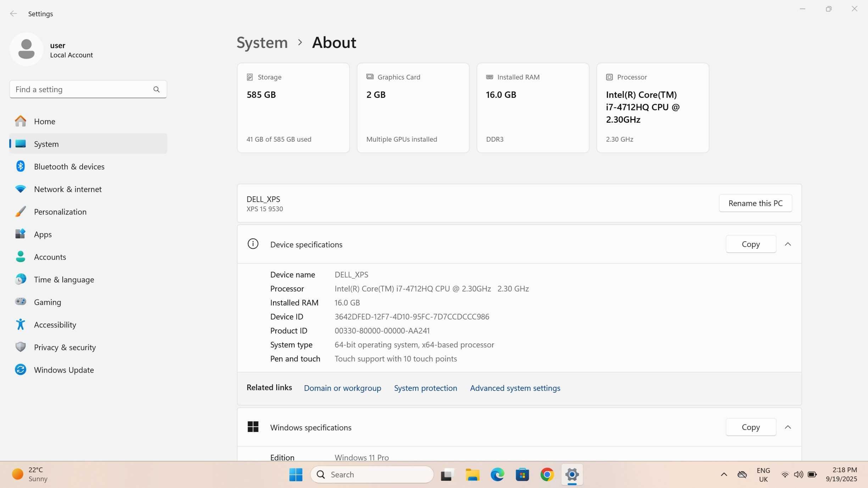868x488 pixels.
Task: Click the taskbar Search box
Action: coord(372,475)
